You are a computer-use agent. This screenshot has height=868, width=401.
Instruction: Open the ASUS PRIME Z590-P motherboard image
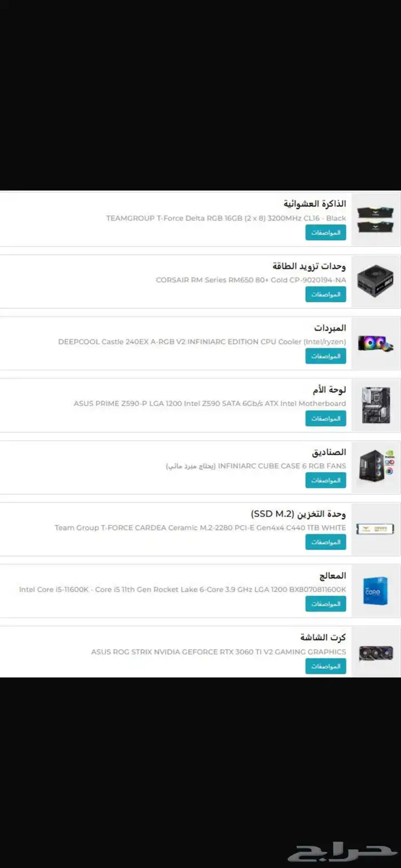coord(375,405)
